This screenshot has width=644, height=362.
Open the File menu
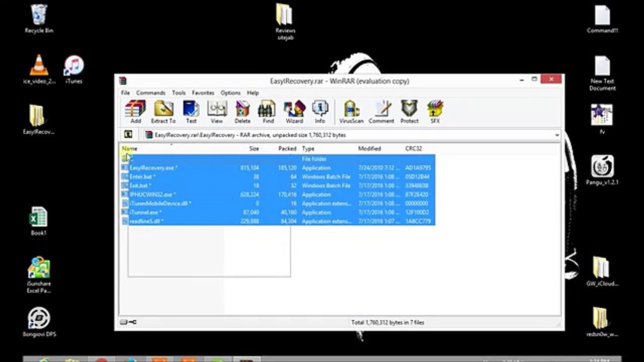tap(125, 93)
